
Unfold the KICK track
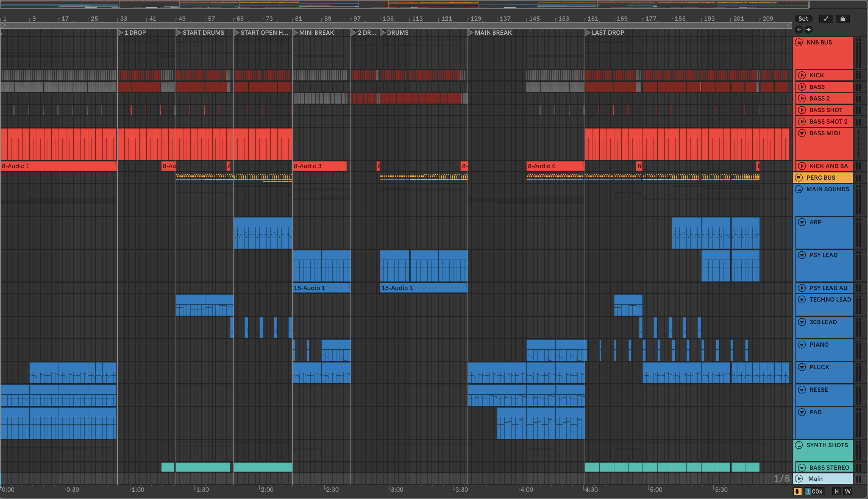click(802, 76)
